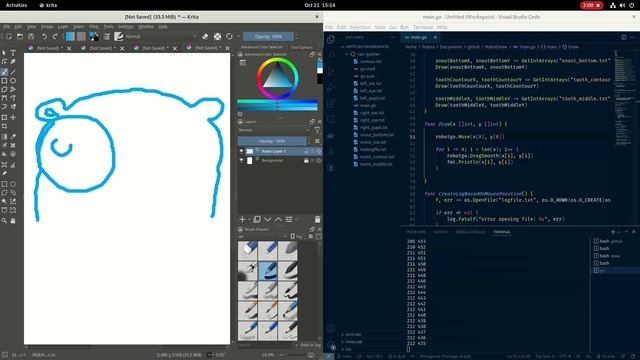The height and width of the screenshot is (360, 640).
Task: Open the Fill Gradients button in Krita toolbar
Action: coord(70,36)
